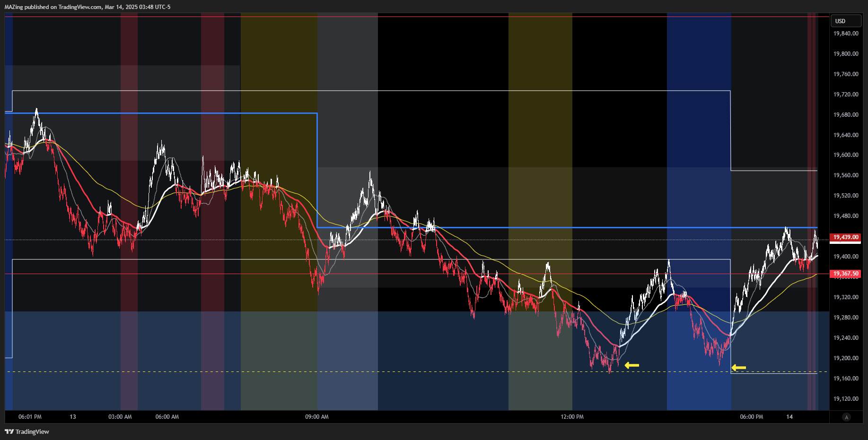868x440 pixels.
Task: Click the 19,840.00 price axis label
Action: pos(846,34)
